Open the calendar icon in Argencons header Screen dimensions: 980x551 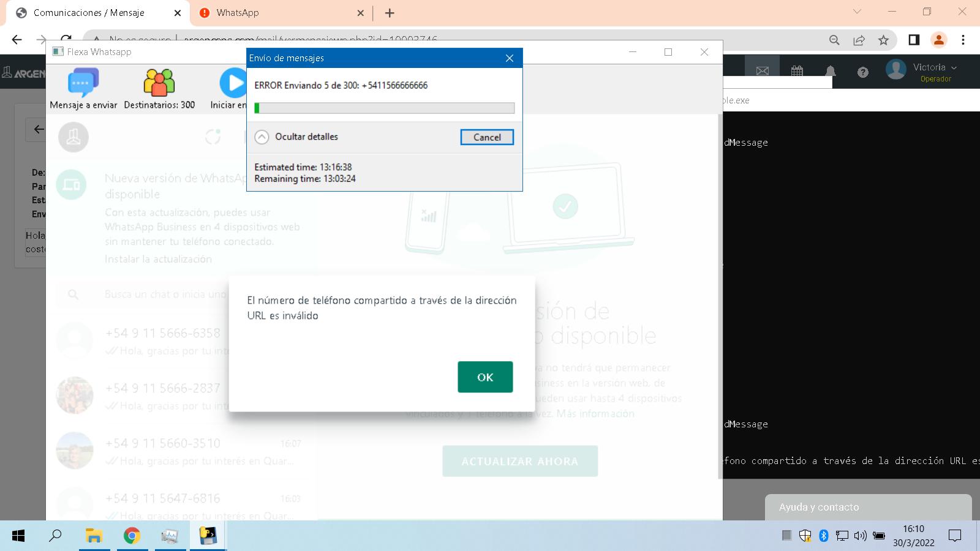[x=797, y=71]
